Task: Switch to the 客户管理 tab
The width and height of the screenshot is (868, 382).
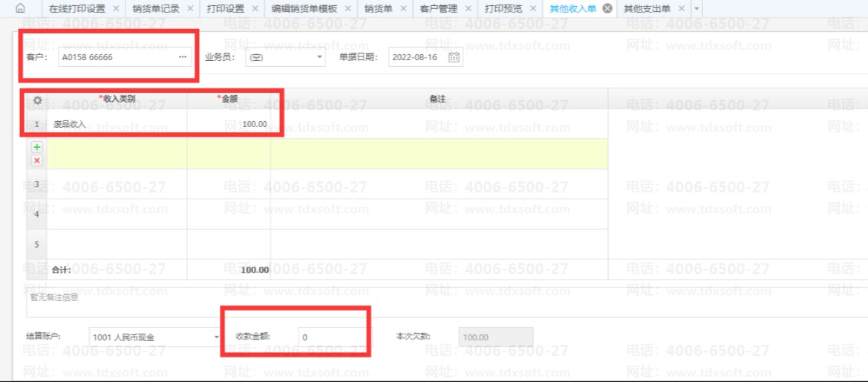Action: [438, 9]
